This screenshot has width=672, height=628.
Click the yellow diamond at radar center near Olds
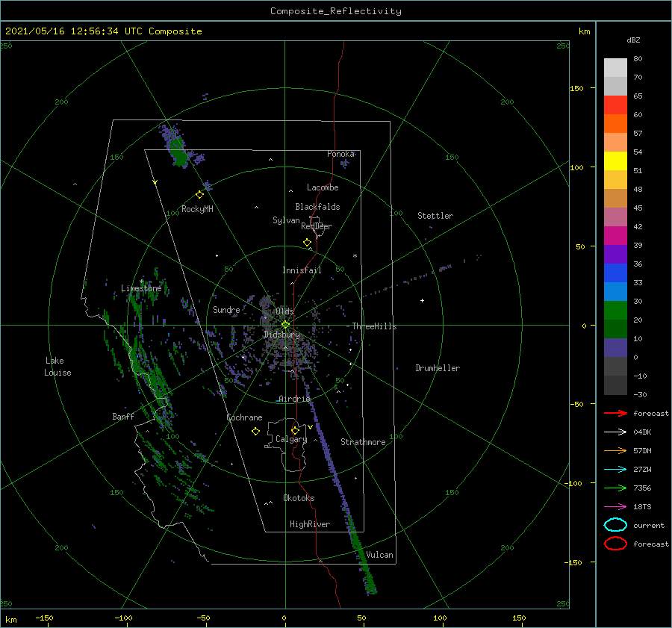[x=285, y=325]
